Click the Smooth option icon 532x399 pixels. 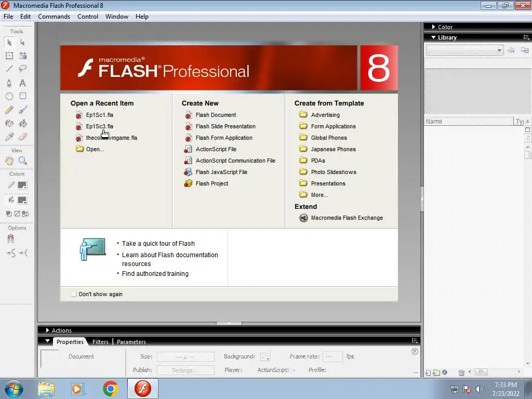coord(11,253)
